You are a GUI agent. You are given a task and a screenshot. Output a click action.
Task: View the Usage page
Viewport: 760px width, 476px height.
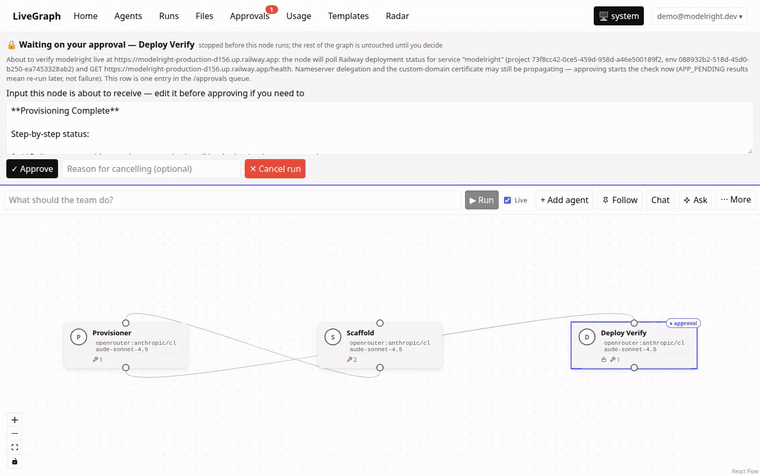click(x=299, y=16)
